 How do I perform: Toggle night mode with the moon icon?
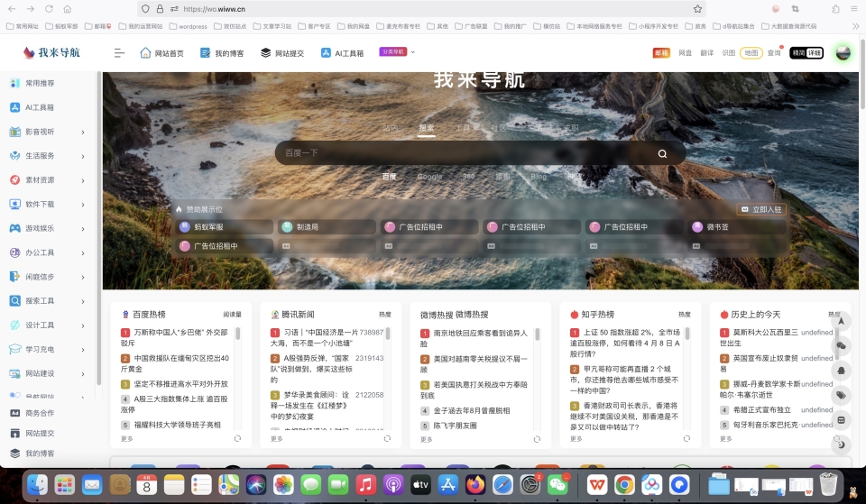(x=842, y=444)
